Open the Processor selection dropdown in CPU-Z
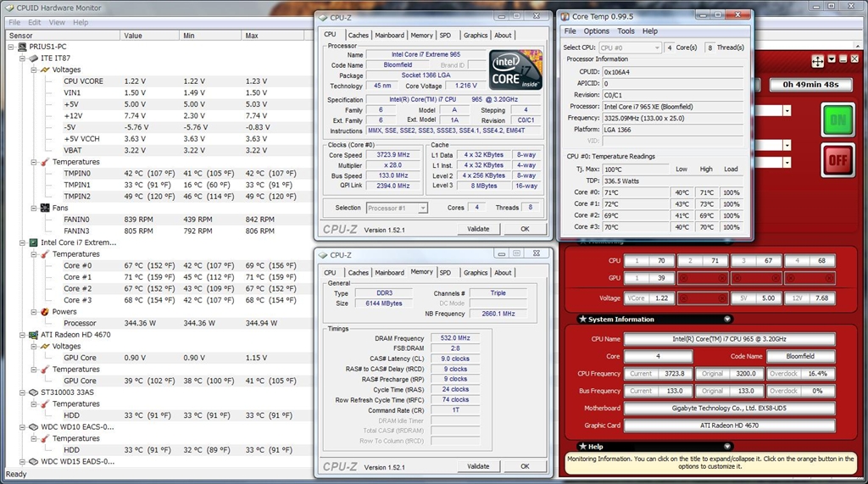 click(397, 208)
